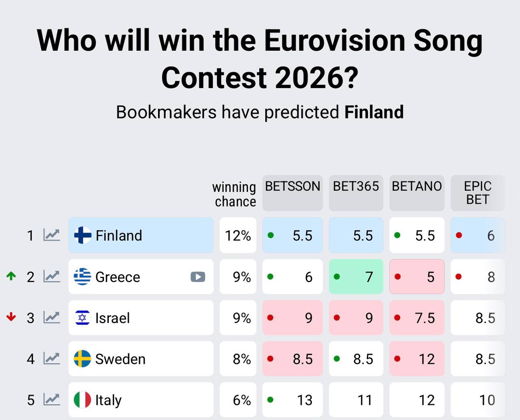Click Finland's BETSSON odds of 5.5
520x420 pixels.
point(292,235)
